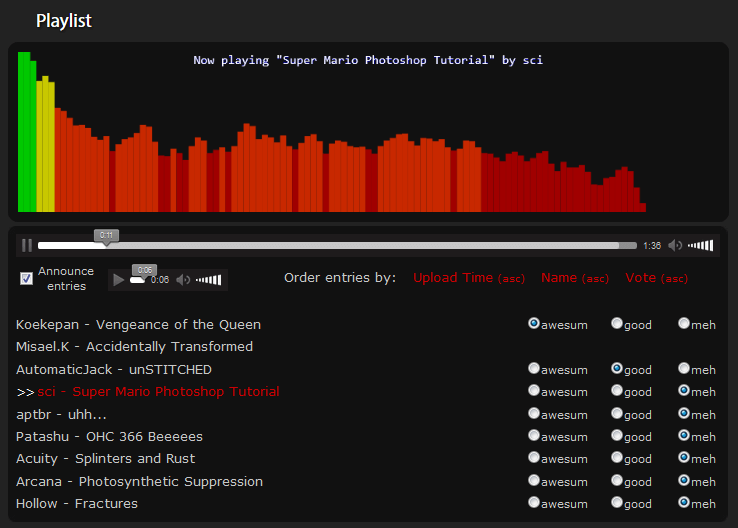Play Arcana - Photosynthetic Suppression

click(139, 482)
